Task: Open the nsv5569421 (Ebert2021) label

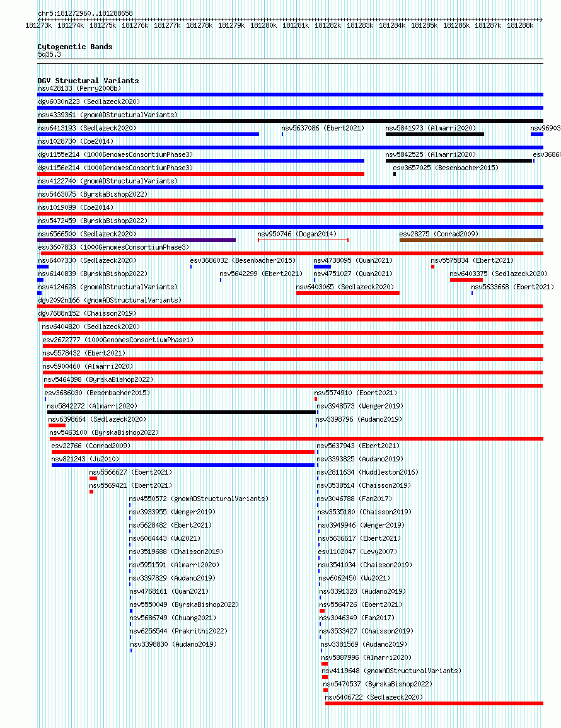Action: pyautogui.click(x=130, y=485)
